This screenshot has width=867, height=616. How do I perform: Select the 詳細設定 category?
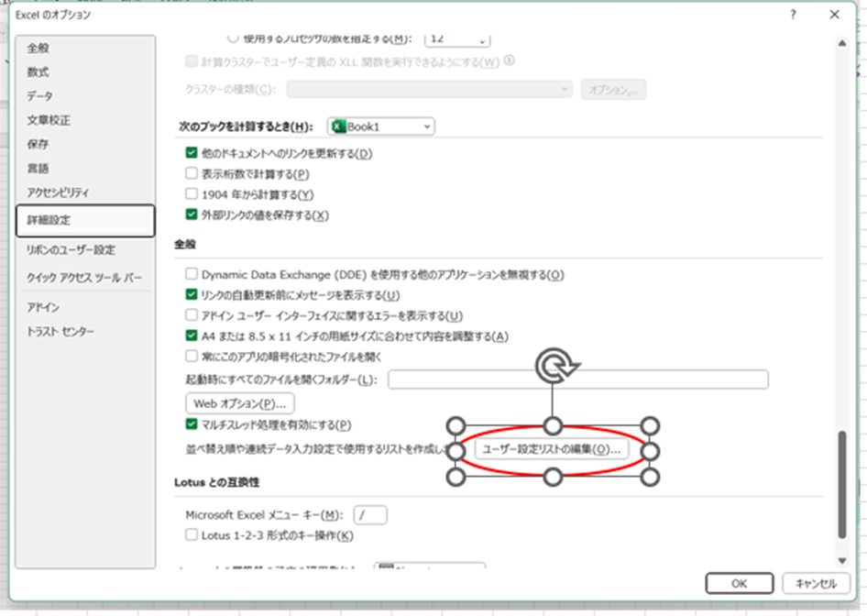pos(85,220)
